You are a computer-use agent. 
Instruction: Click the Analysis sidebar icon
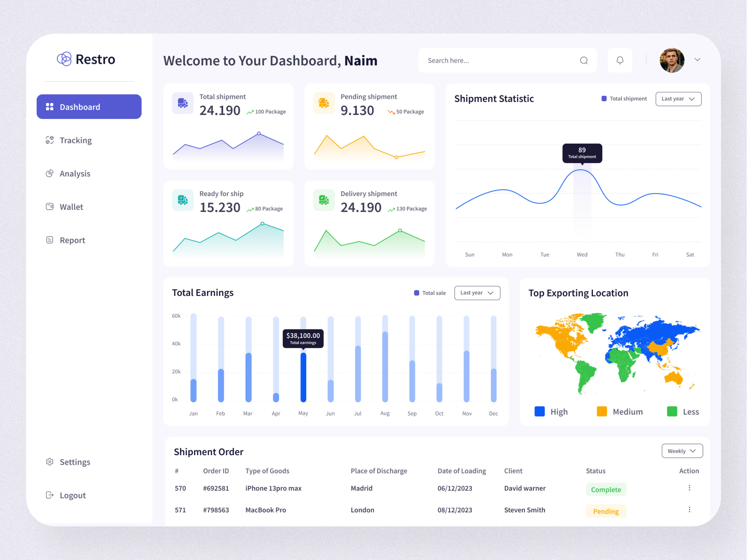click(x=49, y=174)
